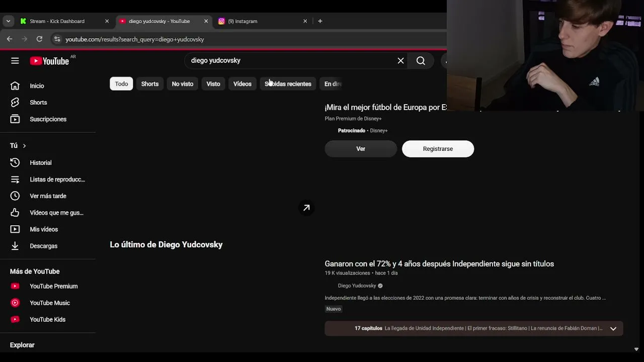Viewport: 644px width, 362px height.
Task: Filter results by Vídeos chip
Action: (243, 84)
